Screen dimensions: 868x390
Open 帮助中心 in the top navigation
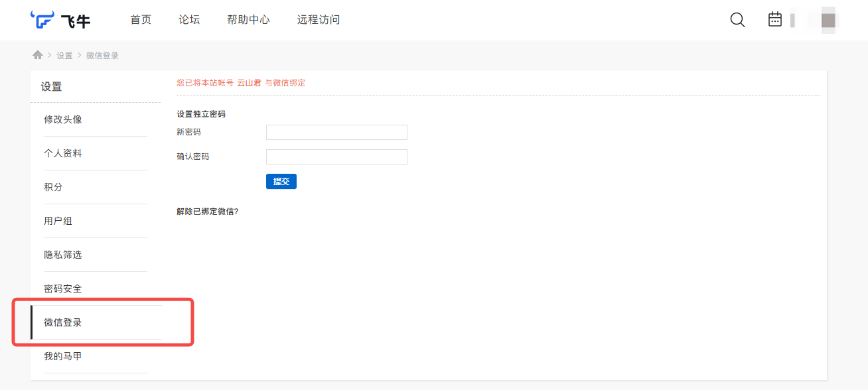248,20
